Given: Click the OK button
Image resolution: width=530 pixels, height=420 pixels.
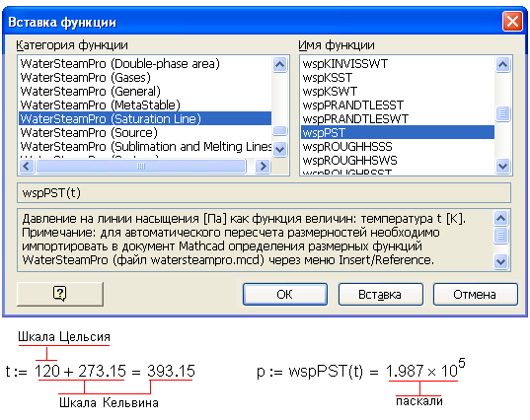Looking at the screenshot, I should coord(285,295).
